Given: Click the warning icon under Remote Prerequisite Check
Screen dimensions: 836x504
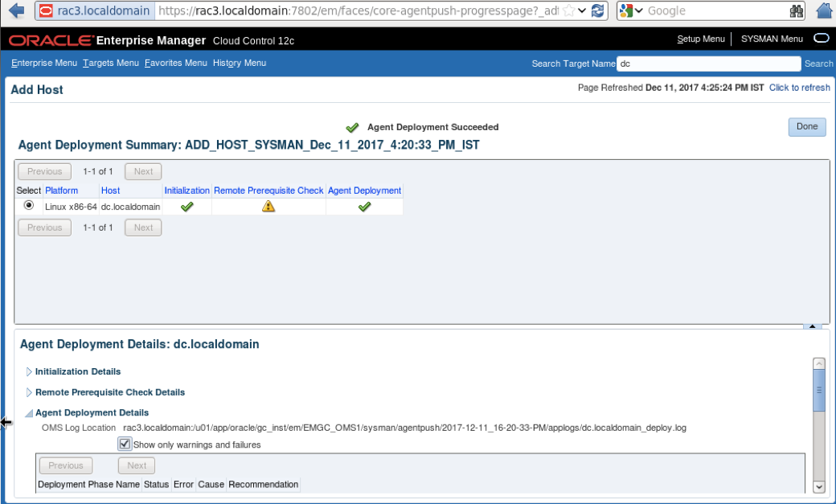Looking at the screenshot, I should click(268, 206).
